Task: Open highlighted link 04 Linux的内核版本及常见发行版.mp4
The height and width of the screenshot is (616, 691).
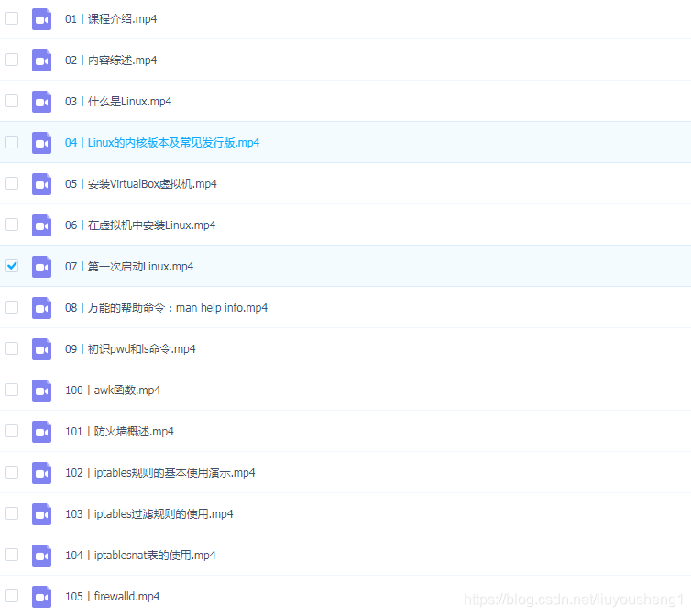Action: pyautogui.click(x=162, y=143)
